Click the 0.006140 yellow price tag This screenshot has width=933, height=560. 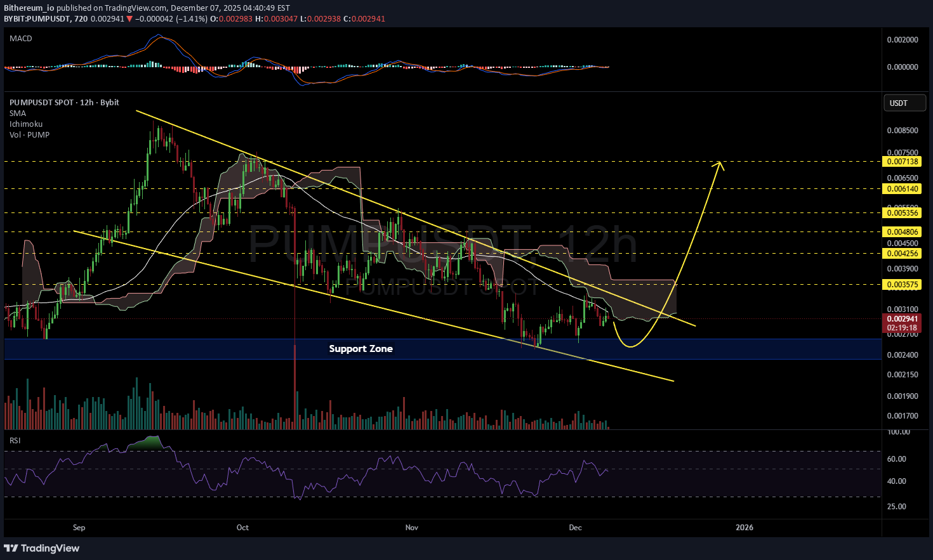tap(902, 189)
